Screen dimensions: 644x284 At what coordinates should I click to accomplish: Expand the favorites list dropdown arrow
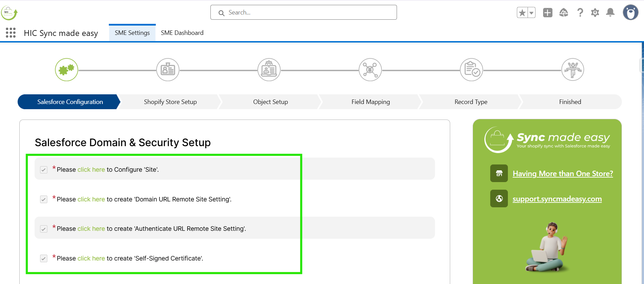coord(531,13)
